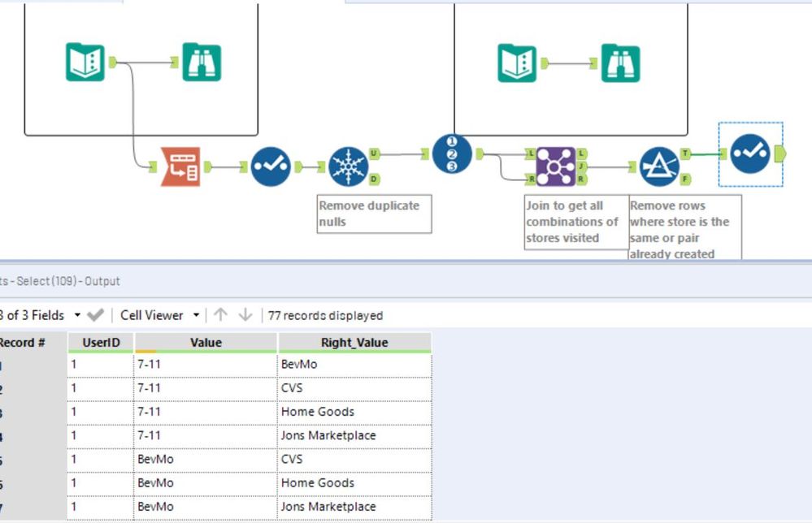Viewport: 812px width, 523px height.
Task: Select UserID cell in the 7-11 / CVS row
Action: (x=101, y=388)
